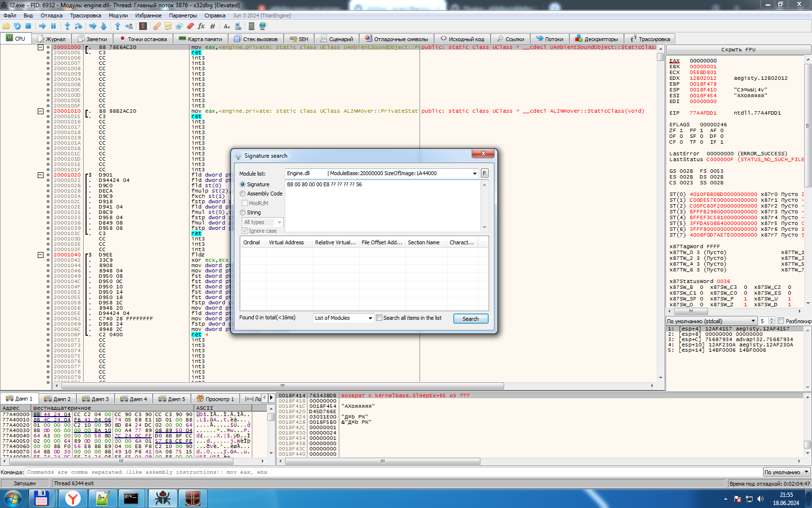Open the List of Modules dropdown
The height and width of the screenshot is (508, 812).
pos(344,318)
